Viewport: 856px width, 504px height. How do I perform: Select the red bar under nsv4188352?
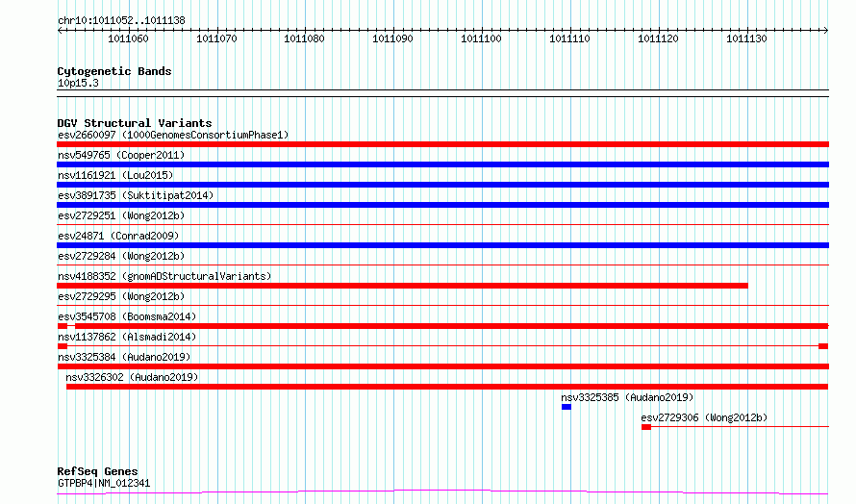pos(402,286)
